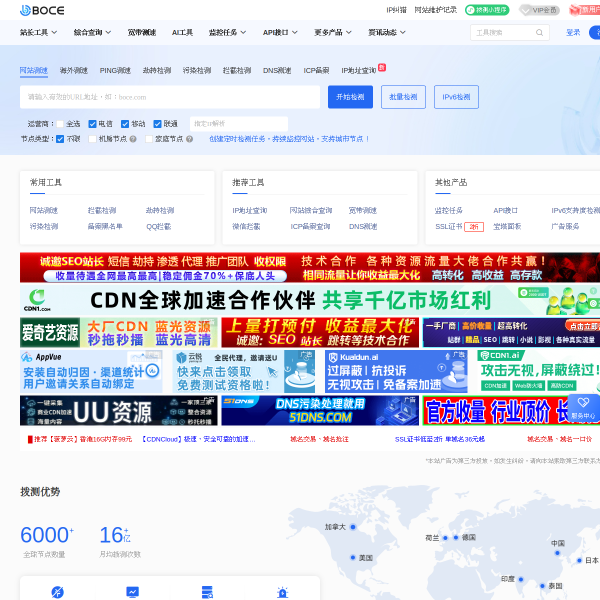Open the Kuaidun.ai banner ad

pos(396,372)
